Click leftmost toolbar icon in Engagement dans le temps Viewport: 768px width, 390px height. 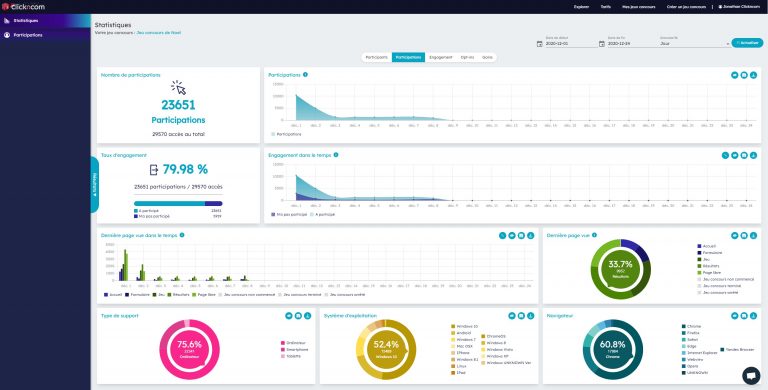tap(725, 155)
